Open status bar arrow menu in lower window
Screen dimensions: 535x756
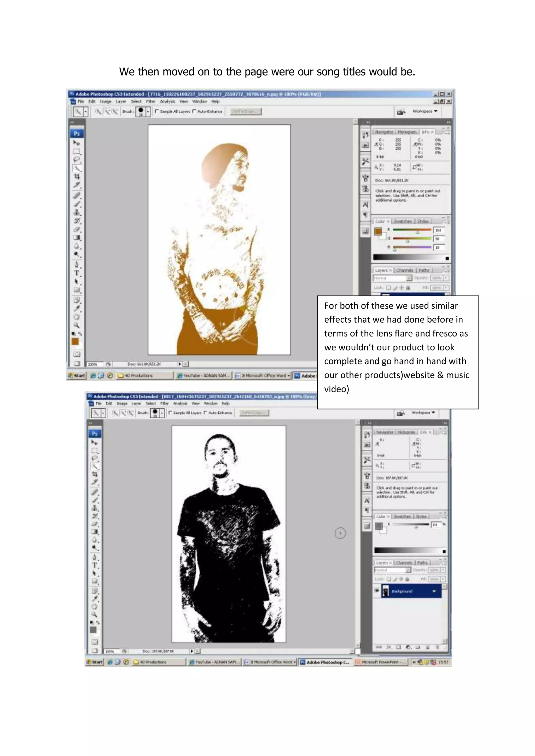pos(192,651)
